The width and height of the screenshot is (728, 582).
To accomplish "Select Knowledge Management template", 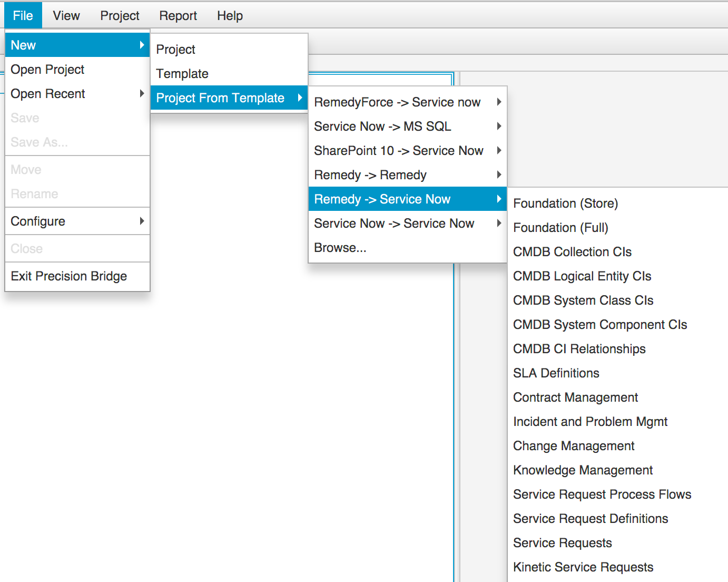I will pyautogui.click(x=618, y=470).
